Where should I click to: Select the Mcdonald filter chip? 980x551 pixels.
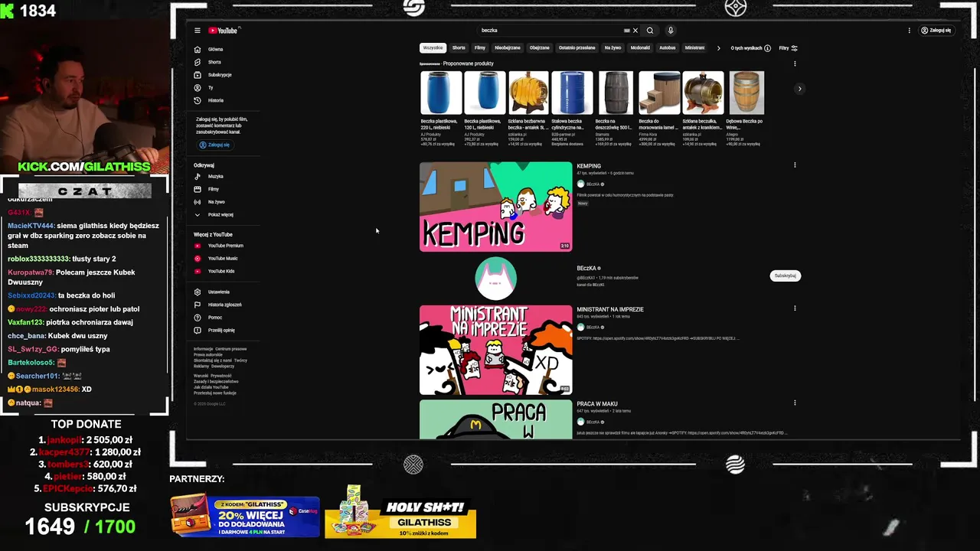[x=640, y=47]
